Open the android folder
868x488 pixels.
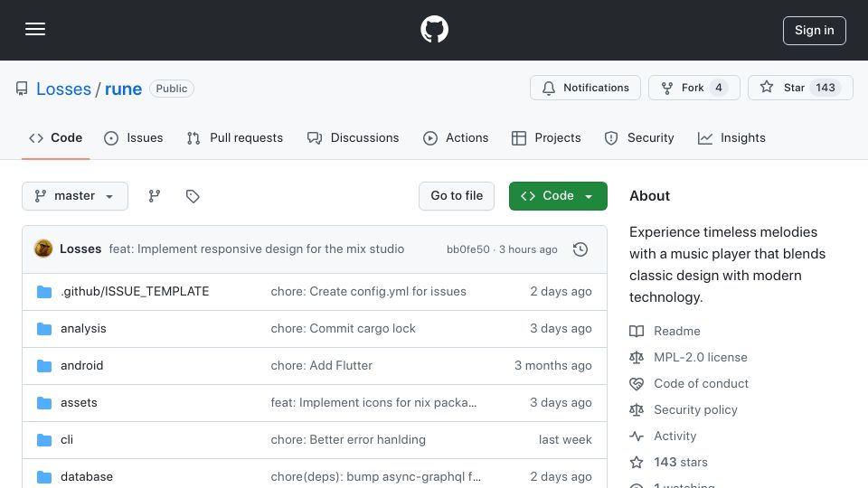click(x=82, y=366)
